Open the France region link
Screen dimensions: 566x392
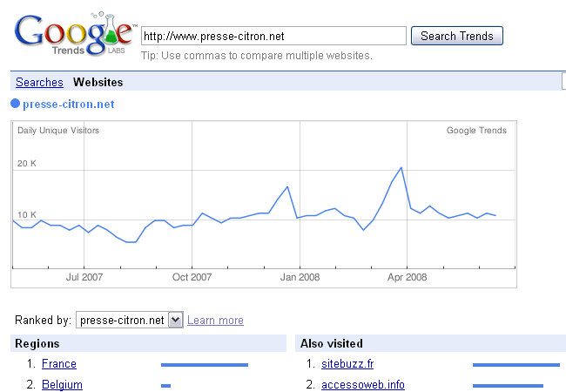[59, 363]
